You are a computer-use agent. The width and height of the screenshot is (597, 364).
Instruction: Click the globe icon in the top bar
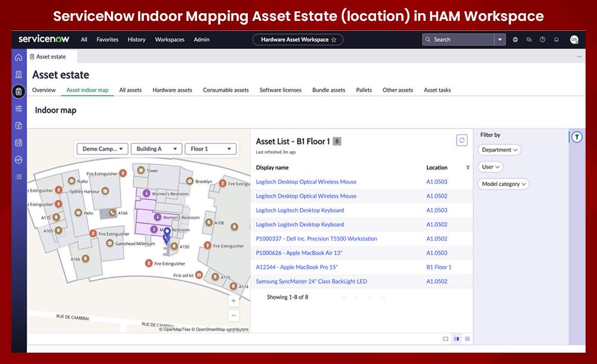[515, 39]
